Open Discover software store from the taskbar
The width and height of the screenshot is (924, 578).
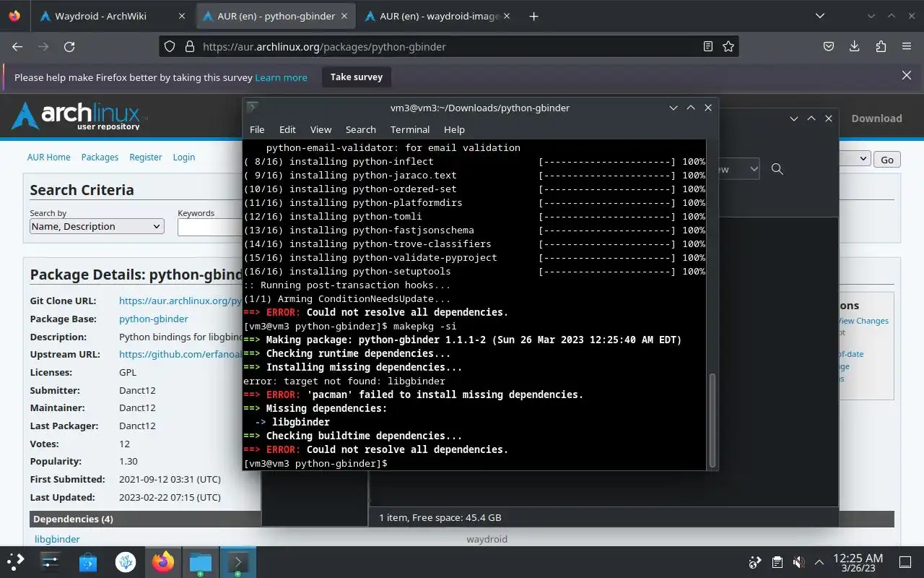point(88,561)
